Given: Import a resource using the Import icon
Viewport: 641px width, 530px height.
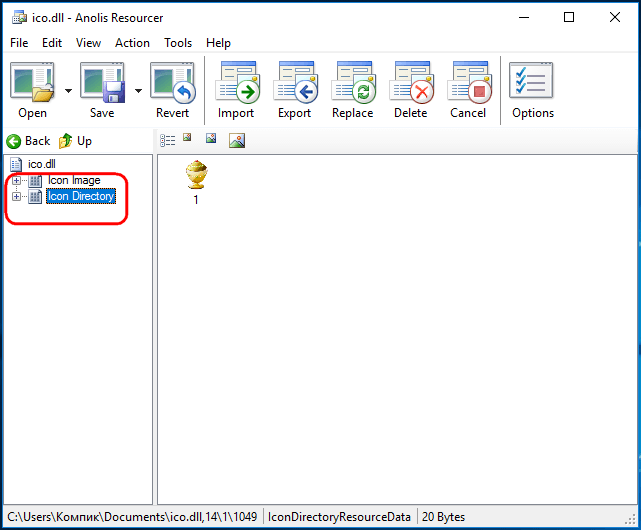Looking at the screenshot, I should 238,81.
